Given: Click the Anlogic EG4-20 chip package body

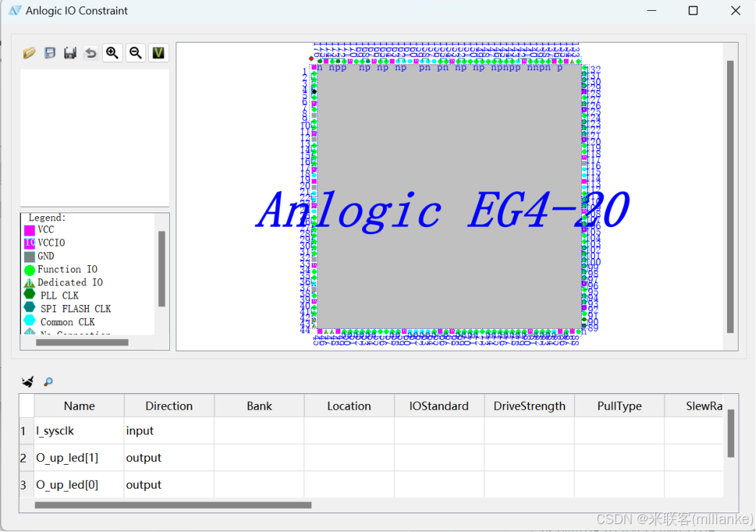Looking at the screenshot, I should tap(450, 197).
